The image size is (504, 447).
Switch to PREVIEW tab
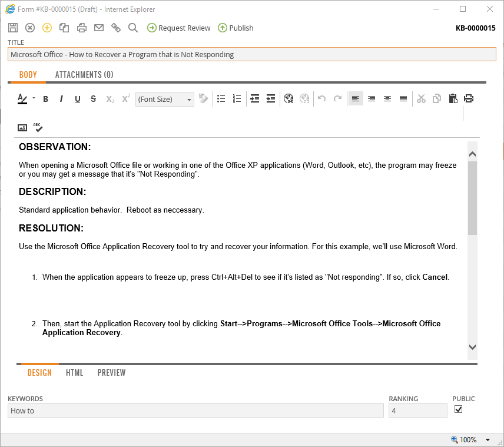click(111, 373)
